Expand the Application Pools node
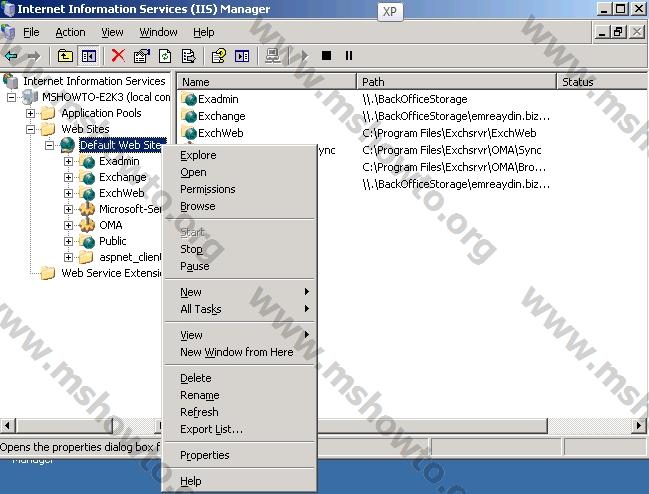This screenshot has height=494, width=649. click(30, 113)
